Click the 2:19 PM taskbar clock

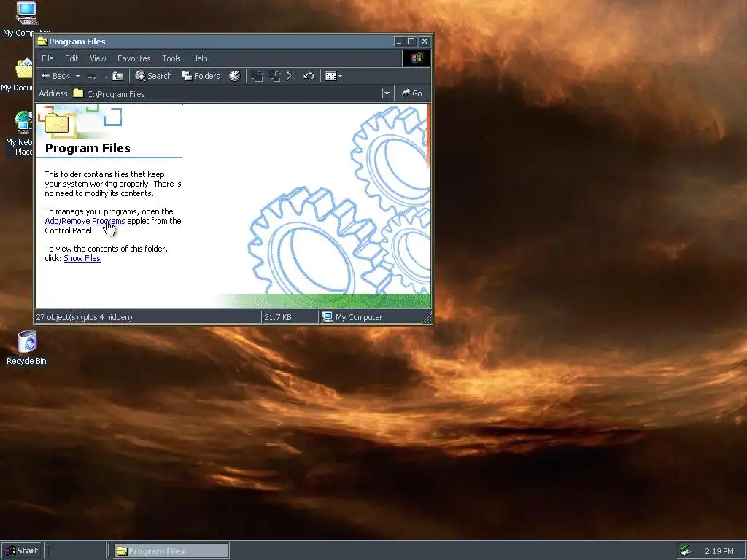pyautogui.click(x=719, y=551)
